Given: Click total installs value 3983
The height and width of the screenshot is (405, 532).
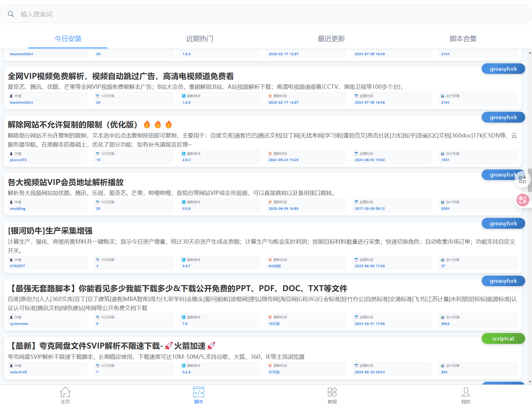Looking at the screenshot, I should [445, 324].
